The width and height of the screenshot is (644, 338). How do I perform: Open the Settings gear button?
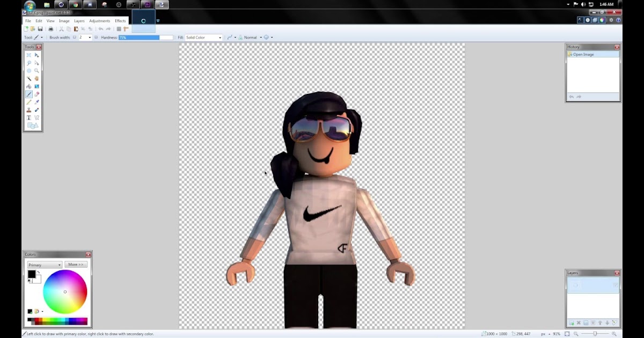point(611,20)
